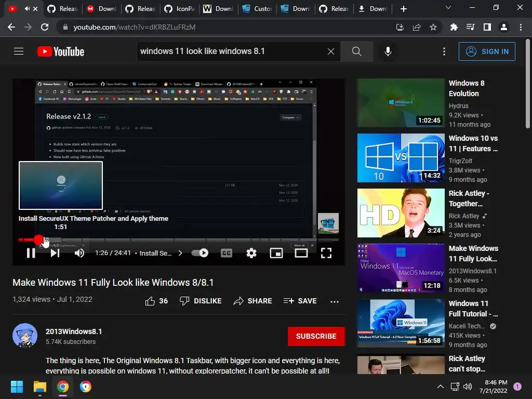Subscribe to 2013Windows8.1 channel
The width and height of the screenshot is (532, 399).
coord(316,336)
